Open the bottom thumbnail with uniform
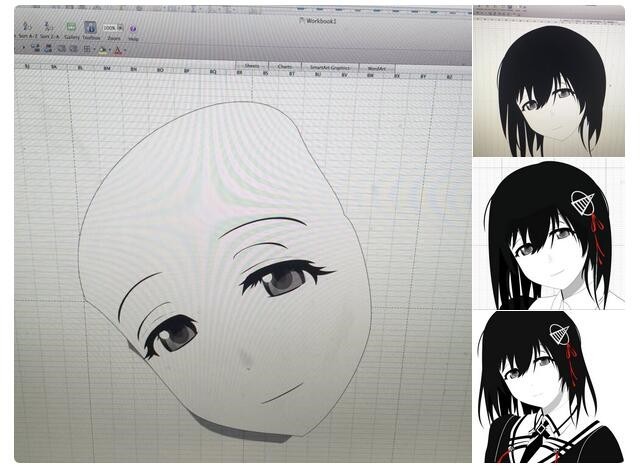Viewport: 641px width, 469px height. (548, 386)
